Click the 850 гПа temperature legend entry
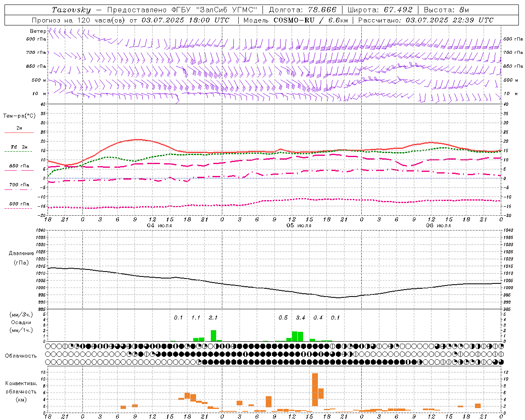 (19, 166)
